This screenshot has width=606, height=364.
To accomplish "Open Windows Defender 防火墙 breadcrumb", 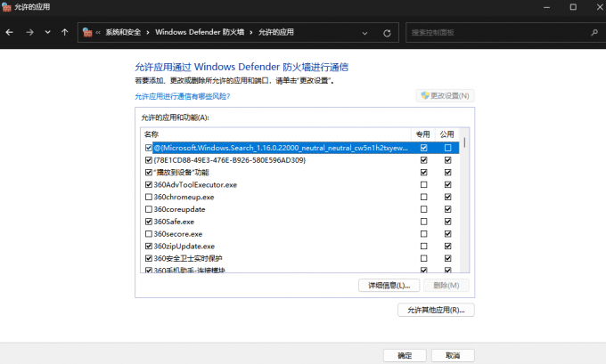I will point(200,32).
